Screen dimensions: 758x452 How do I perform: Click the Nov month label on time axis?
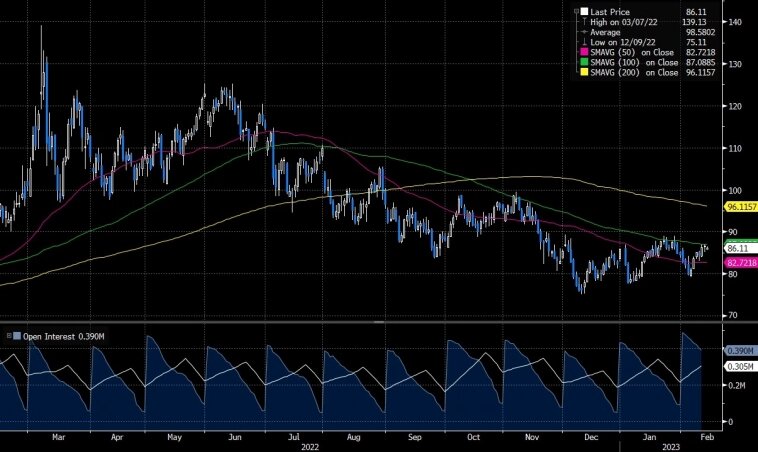532,437
